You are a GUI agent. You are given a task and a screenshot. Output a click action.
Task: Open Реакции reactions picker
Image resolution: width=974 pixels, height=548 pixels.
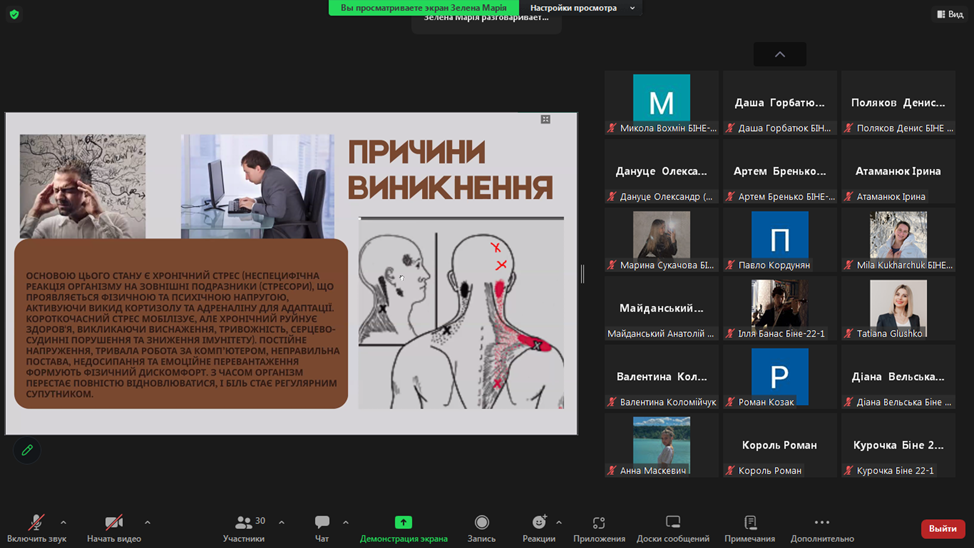coord(539,527)
